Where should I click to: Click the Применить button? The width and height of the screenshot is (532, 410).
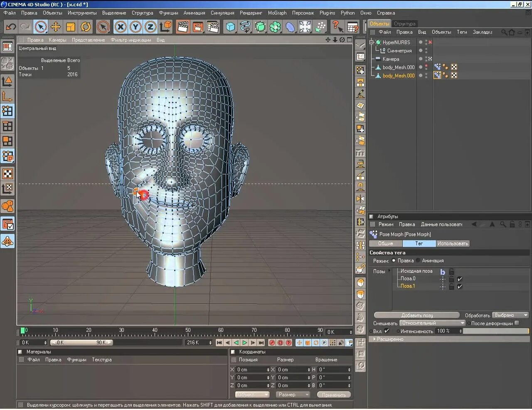click(x=334, y=395)
